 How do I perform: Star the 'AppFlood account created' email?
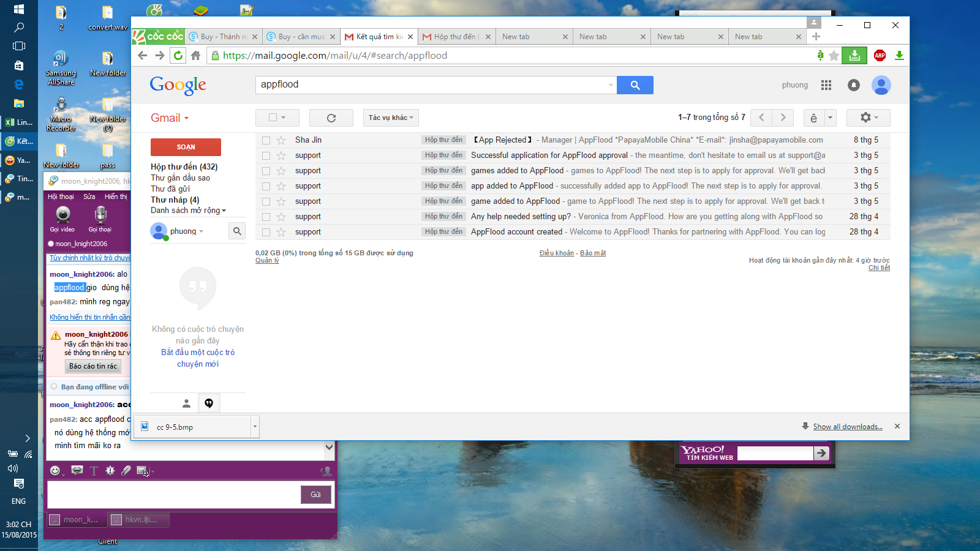pyautogui.click(x=281, y=232)
